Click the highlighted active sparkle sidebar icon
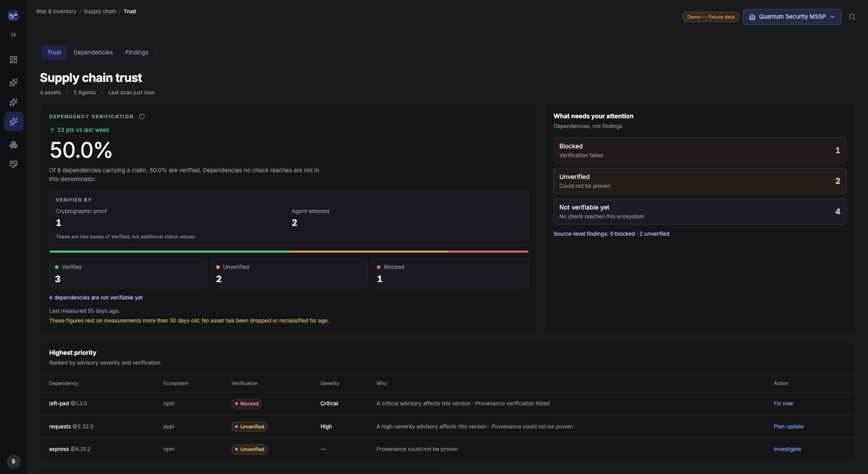The image size is (868, 474). [x=14, y=121]
